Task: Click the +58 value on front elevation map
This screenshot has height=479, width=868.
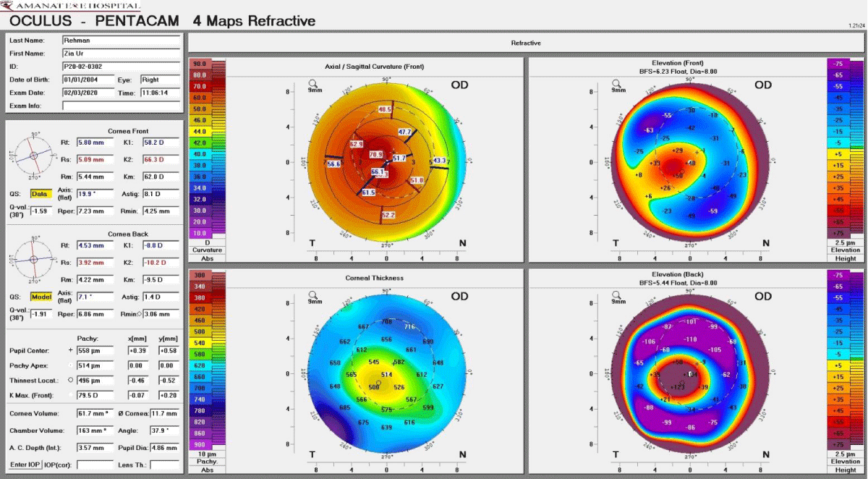Action: tap(678, 176)
